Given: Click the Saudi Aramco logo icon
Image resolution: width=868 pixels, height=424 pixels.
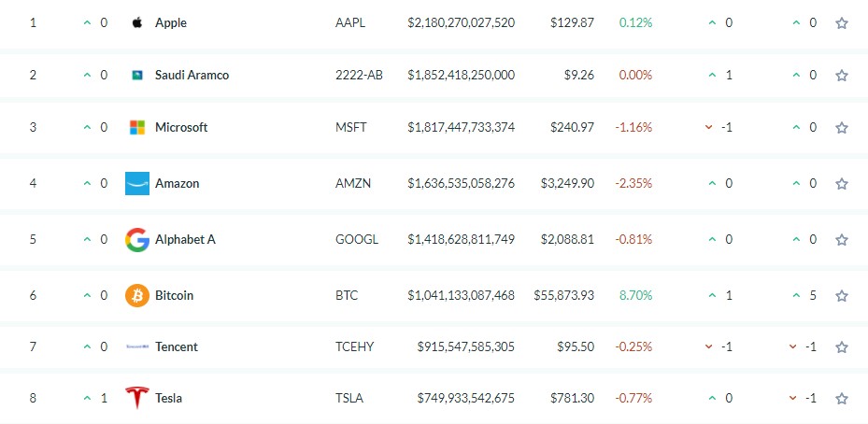Looking at the screenshot, I should point(136,75).
